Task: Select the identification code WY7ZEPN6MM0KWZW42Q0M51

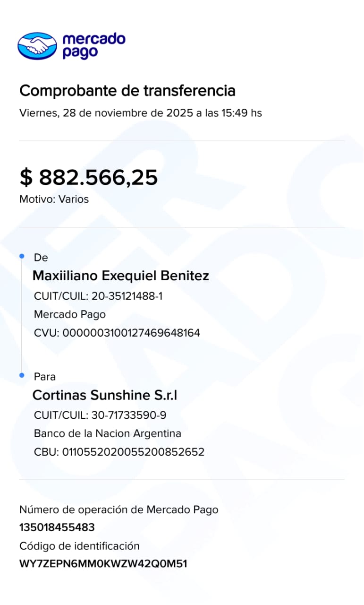Action: click(103, 564)
